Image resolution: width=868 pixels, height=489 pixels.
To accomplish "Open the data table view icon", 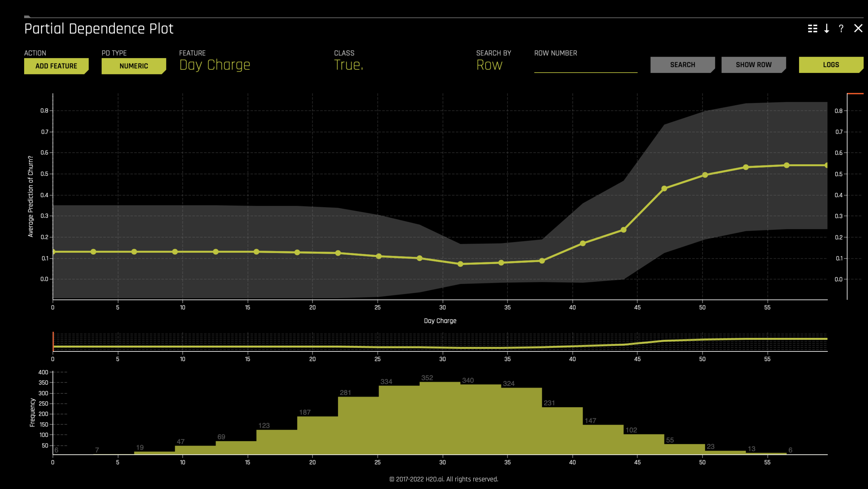I will (812, 28).
